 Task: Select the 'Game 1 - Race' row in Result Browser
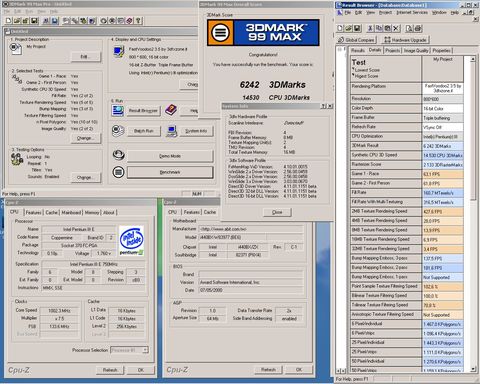coord(407,174)
